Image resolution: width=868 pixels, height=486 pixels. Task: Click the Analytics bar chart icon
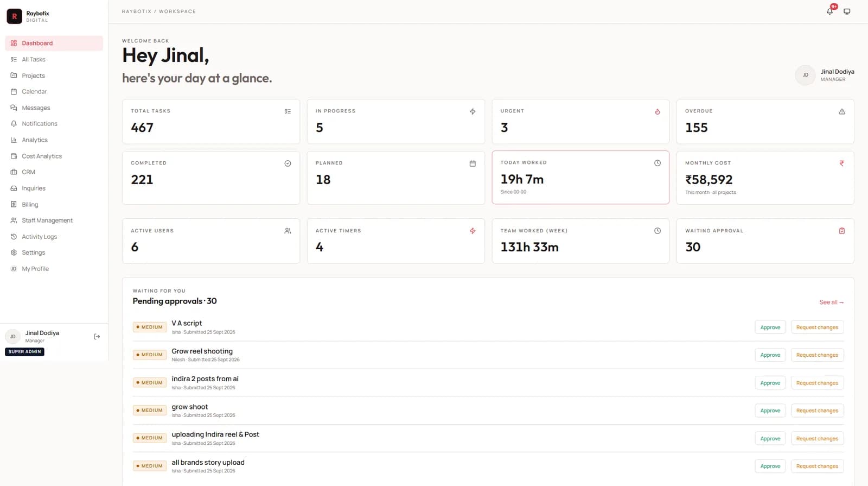[14, 140]
